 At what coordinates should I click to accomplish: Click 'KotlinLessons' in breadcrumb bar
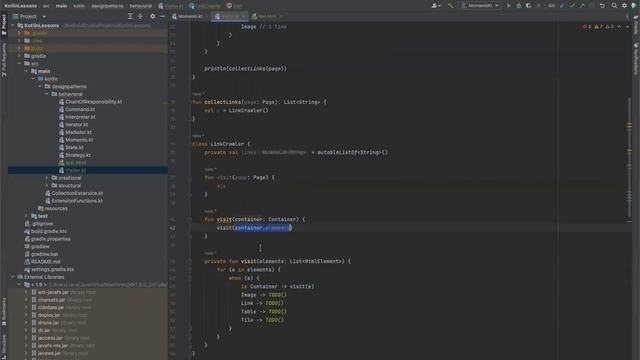point(20,6)
